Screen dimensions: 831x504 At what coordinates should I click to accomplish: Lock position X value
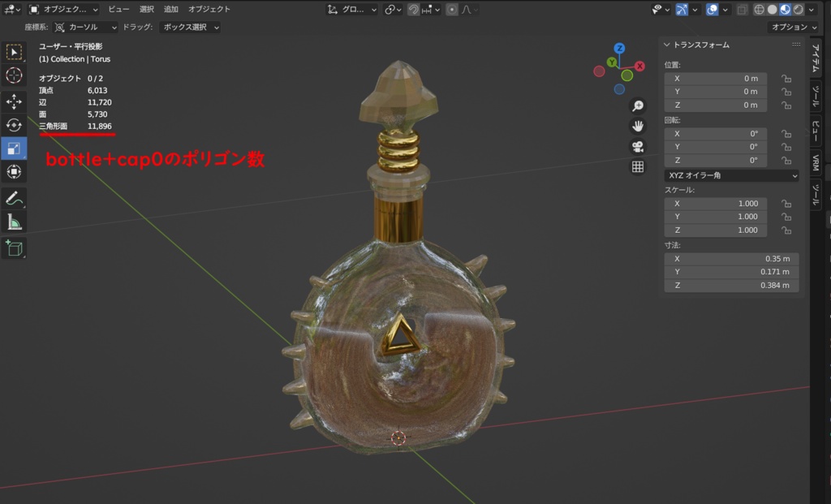coord(786,79)
